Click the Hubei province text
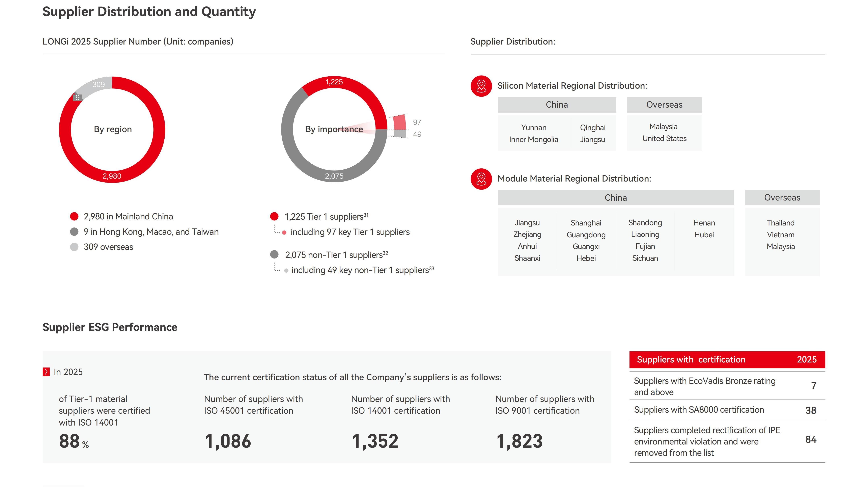Image resolution: width=868 pixels, height=489 pixels. [x=704, y=235]
